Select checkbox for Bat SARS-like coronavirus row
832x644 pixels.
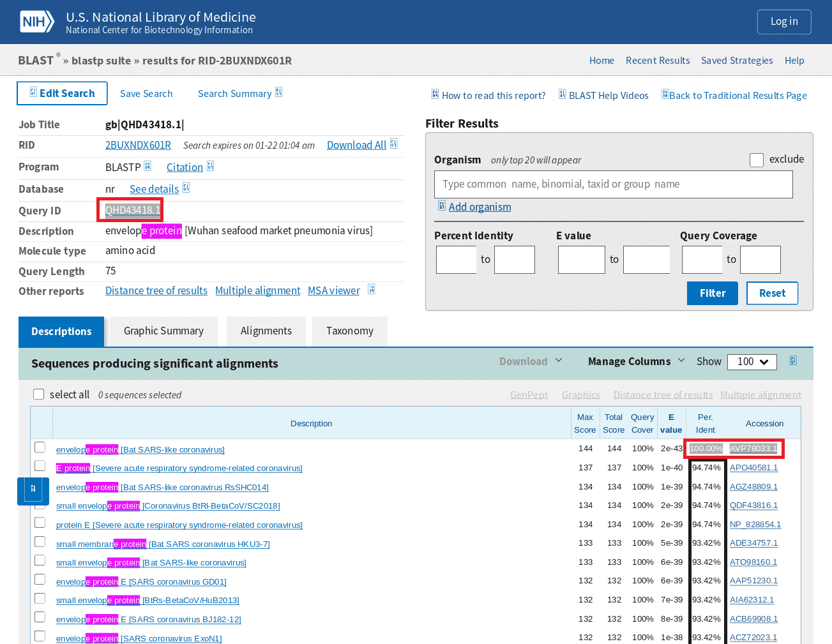coord(40,447)
